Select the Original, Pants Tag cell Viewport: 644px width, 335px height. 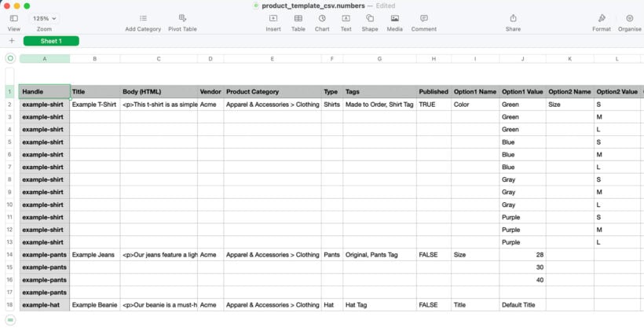point(379,255)
